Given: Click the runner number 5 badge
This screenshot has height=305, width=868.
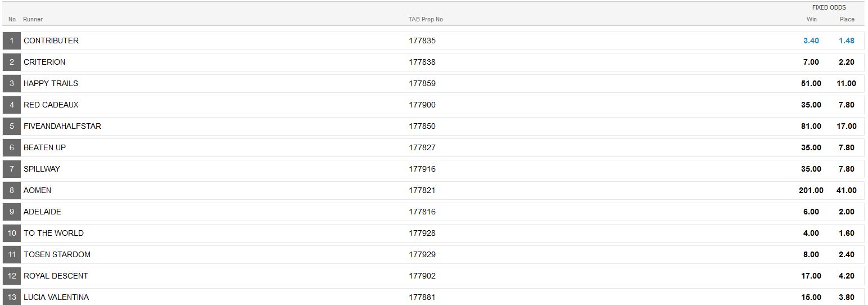Looking at the screenshot, I should (11, 126).
